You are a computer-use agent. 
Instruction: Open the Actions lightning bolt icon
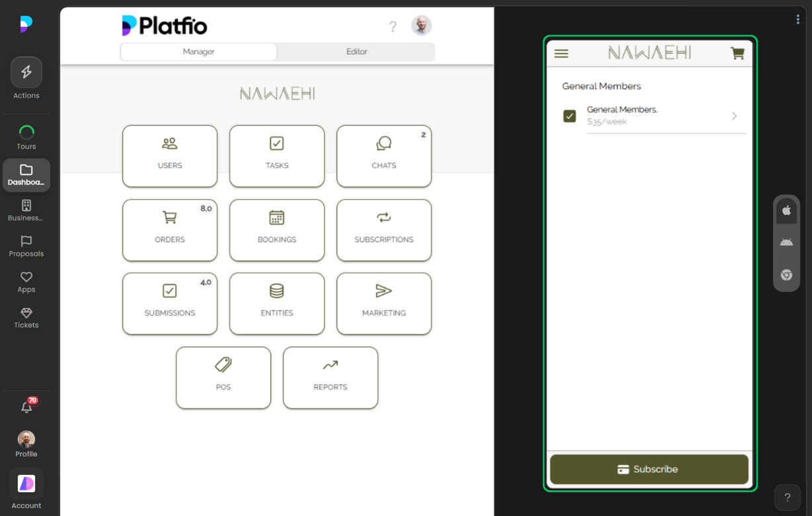coord(26,72)
